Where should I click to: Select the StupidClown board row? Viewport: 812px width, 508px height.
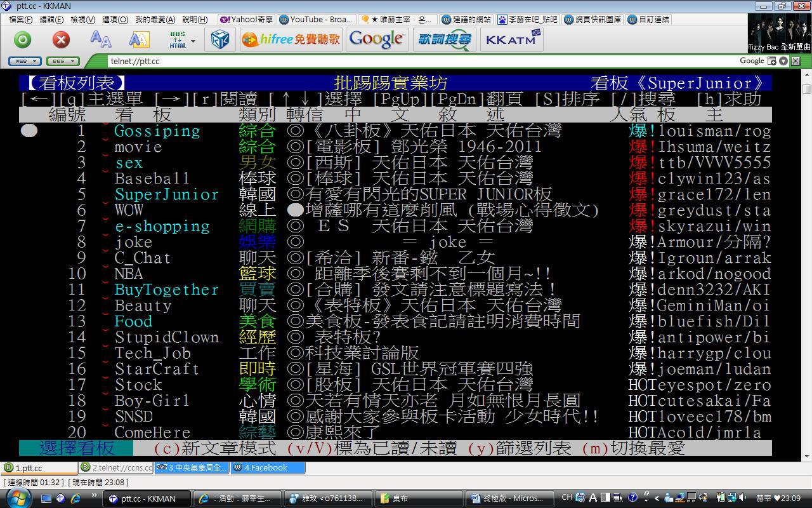396,337
